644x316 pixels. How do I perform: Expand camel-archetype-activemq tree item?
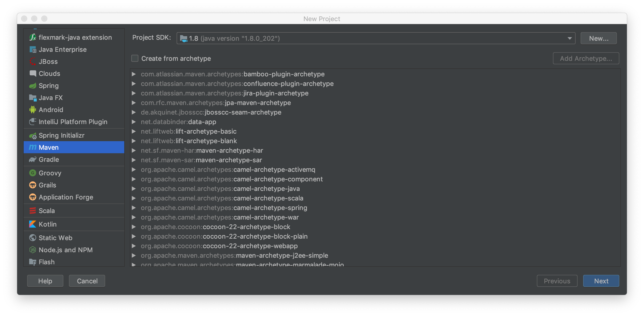pos(134,169)
